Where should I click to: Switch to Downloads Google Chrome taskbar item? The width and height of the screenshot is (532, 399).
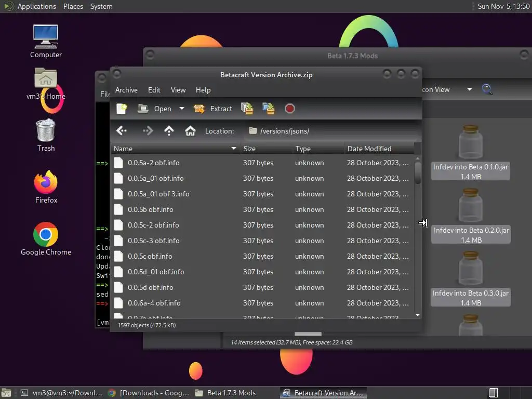148,393
